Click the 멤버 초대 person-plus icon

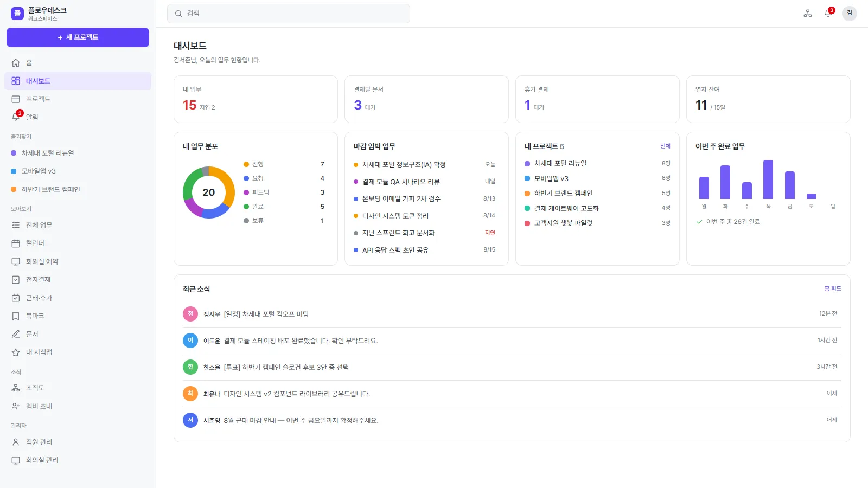coord(16,406)
